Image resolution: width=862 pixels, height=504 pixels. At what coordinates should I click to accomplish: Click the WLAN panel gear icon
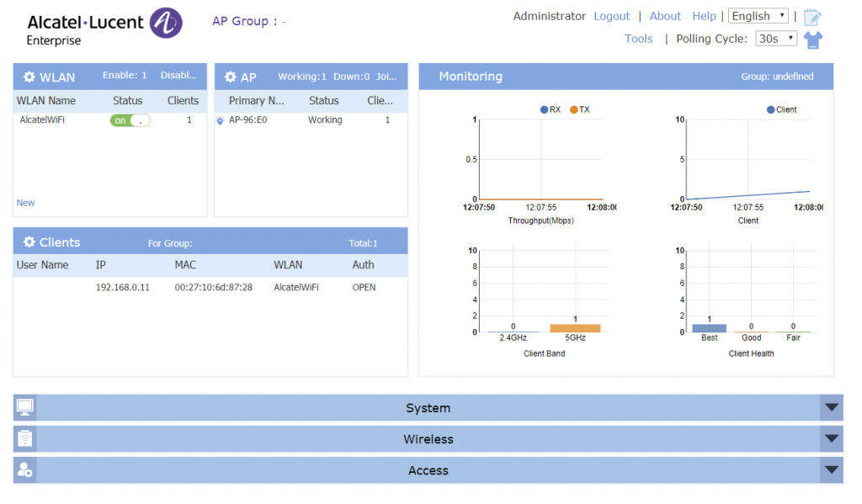29,77
